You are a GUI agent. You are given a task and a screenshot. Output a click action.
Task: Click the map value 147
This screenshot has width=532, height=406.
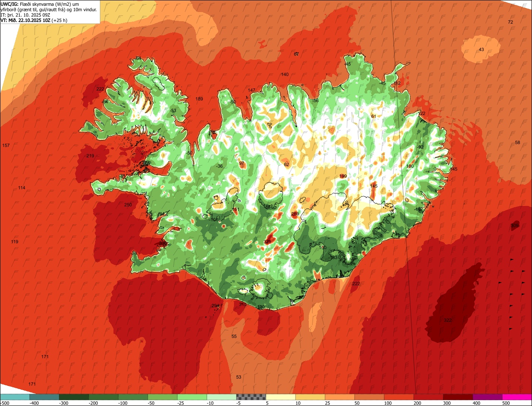coord(252,90)
